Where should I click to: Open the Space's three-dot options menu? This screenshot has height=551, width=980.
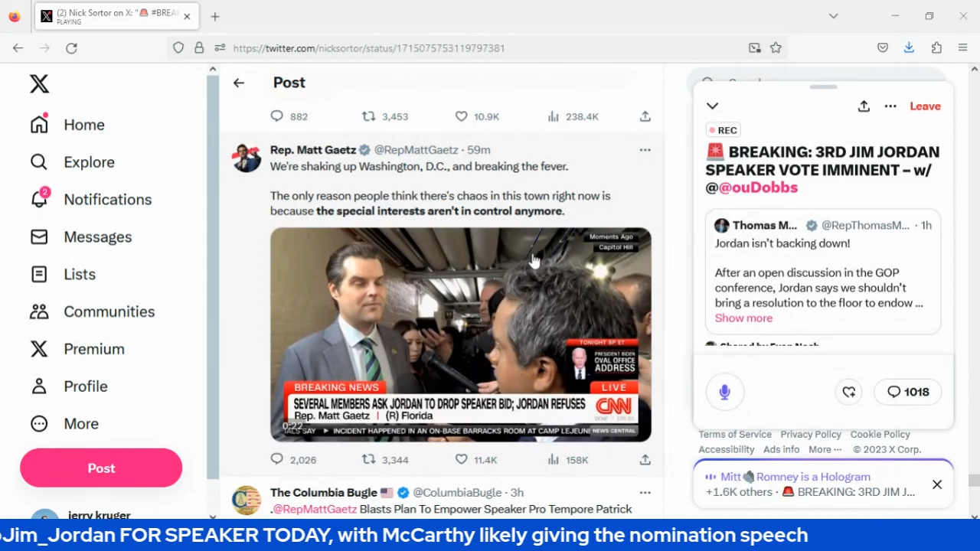[x=890, y=106]
